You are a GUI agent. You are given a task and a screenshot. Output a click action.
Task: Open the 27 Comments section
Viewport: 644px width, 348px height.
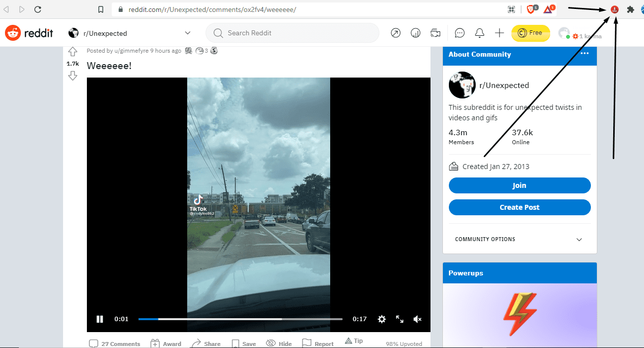(x=115, y=344)
